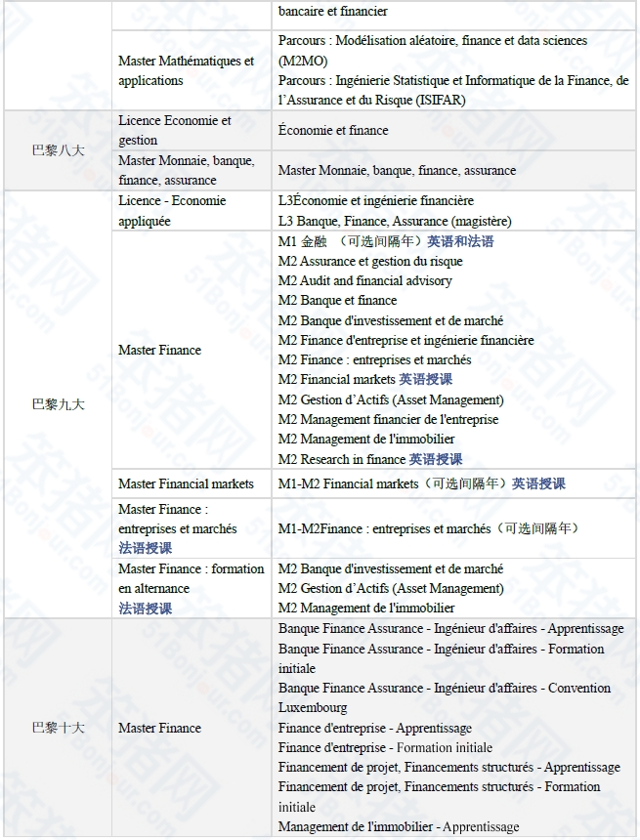Click 'Banque Finance Assurance - Ingénieur d'affaires - Apprentissage'

pyautogui.click(x=450, y=628)
